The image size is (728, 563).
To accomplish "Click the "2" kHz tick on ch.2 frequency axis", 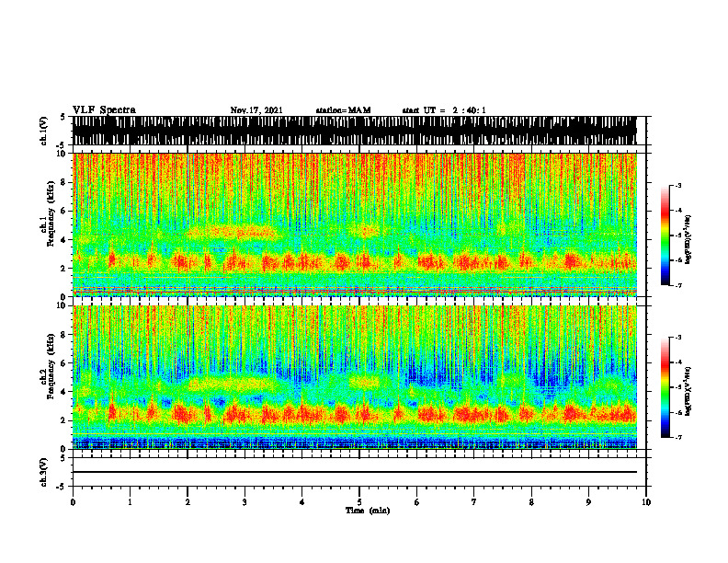I will [x=63, y=420].
